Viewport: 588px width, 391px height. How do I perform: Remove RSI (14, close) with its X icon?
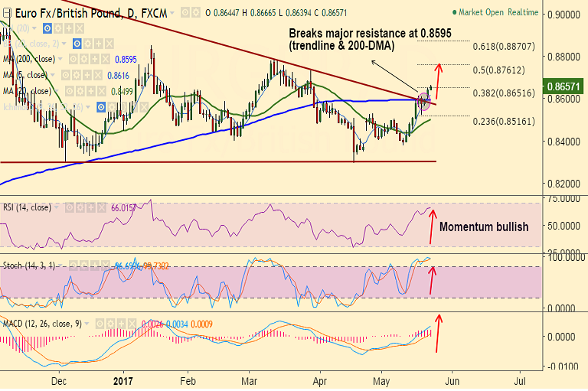click(102, 207)
